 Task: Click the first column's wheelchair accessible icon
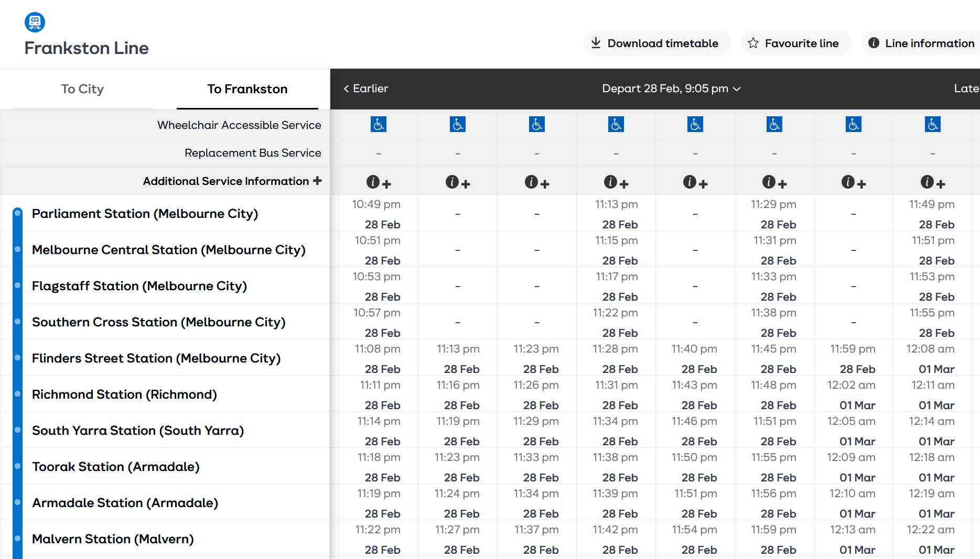(379, 125)
